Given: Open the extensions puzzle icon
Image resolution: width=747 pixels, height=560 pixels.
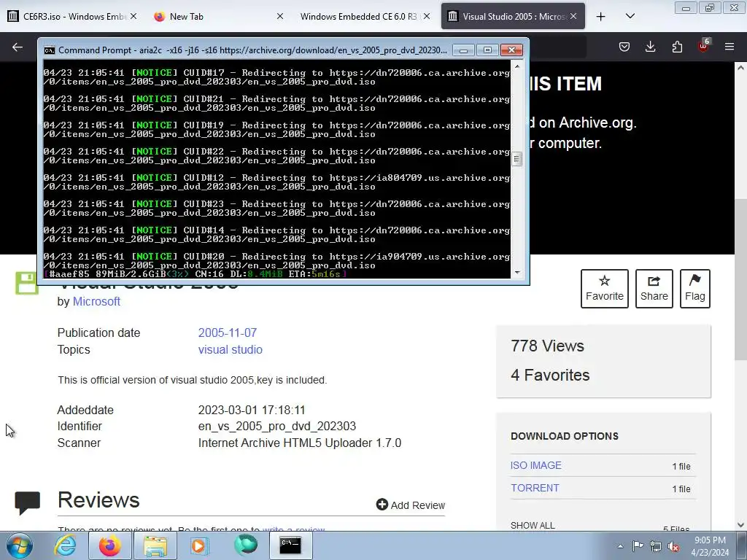Looking at the screenshot, I should click(677, 47).
